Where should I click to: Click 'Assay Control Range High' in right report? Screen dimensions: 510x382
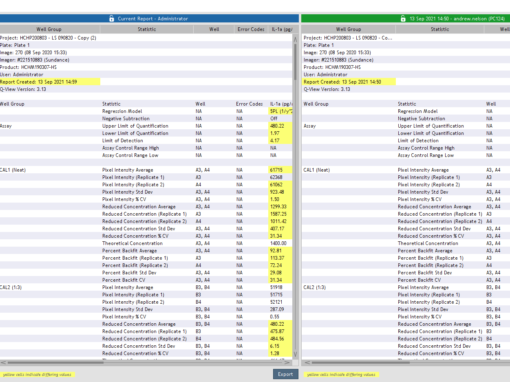pos(426,148)
